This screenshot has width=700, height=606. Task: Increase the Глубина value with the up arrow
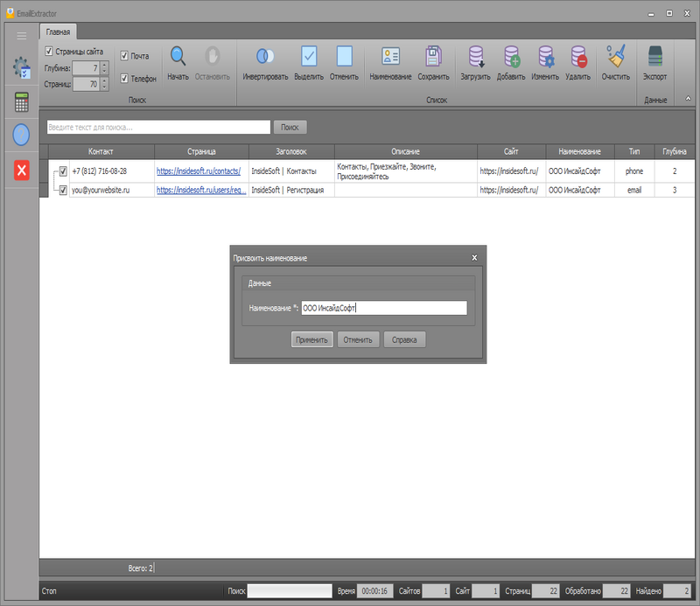104,66
